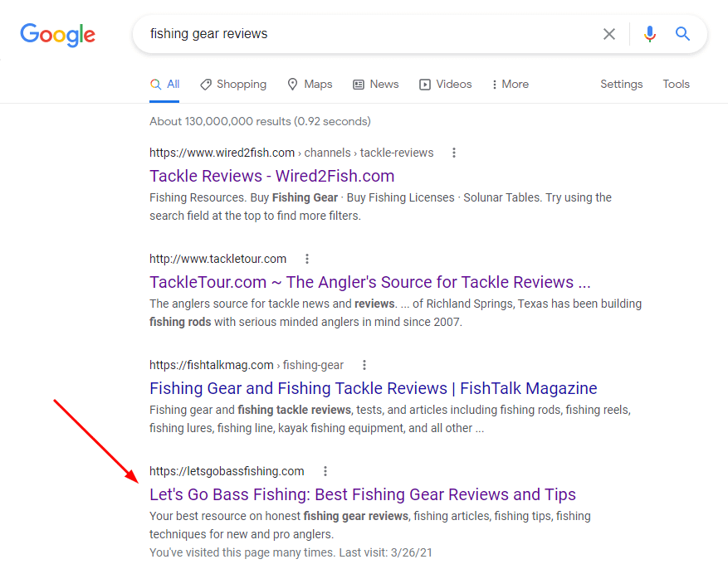Open the TackleTour.com Angler's Source result

[x=370, y=282]
